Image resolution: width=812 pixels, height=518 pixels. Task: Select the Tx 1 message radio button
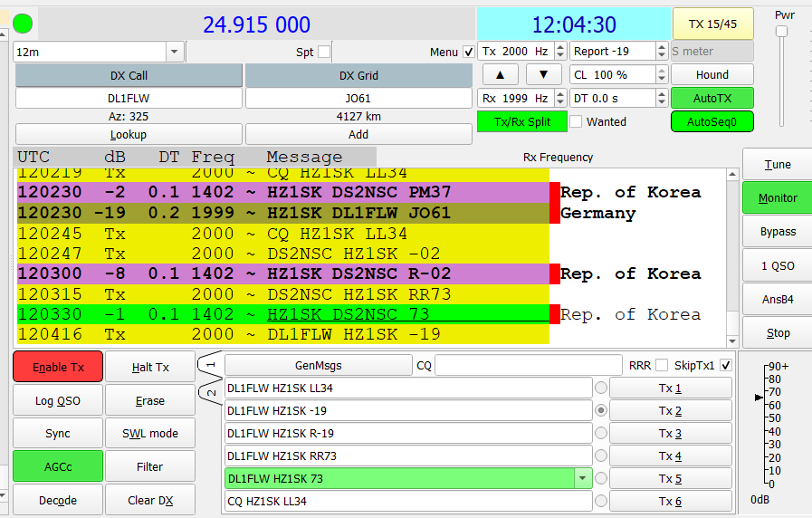[x=601, y=388]
